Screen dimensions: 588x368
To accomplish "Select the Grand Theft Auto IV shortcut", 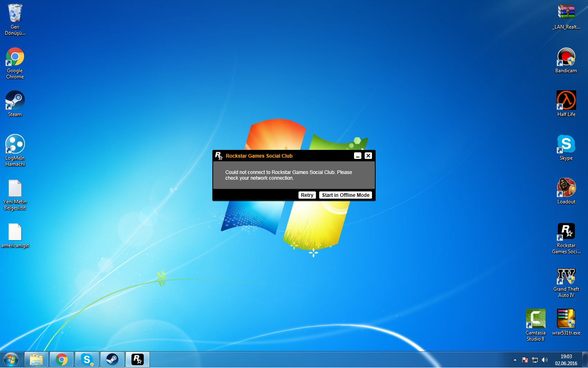I will (566, 283).
